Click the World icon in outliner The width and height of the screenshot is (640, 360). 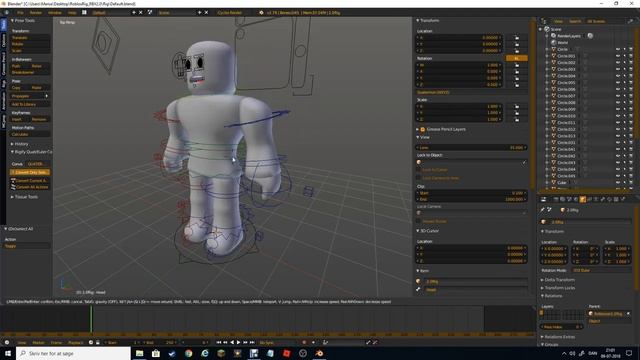point(553,42)
